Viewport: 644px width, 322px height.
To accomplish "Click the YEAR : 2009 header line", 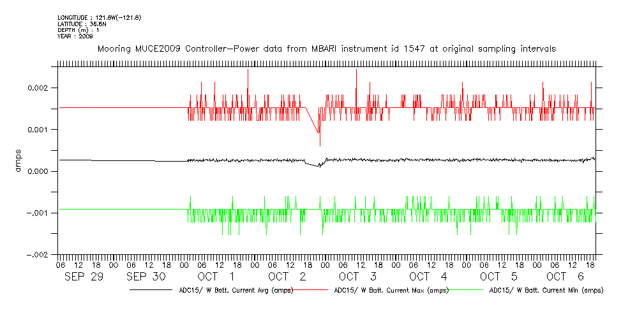I will pyautogui.click(x=75, y=36).
